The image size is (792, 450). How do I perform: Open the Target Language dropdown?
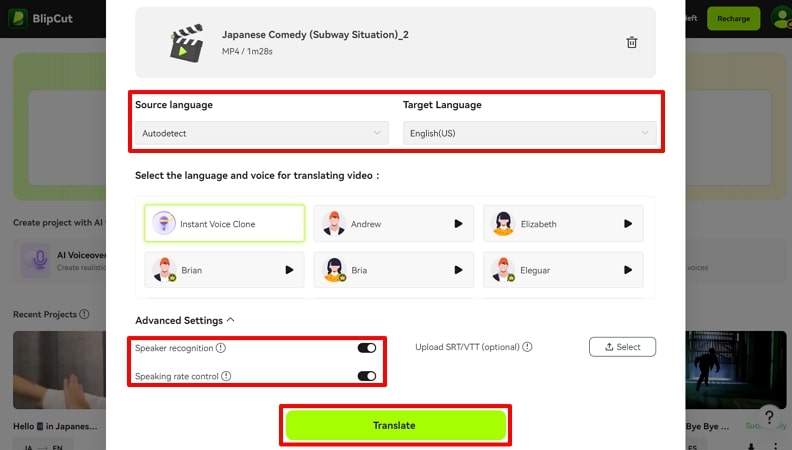click(529, 132)
